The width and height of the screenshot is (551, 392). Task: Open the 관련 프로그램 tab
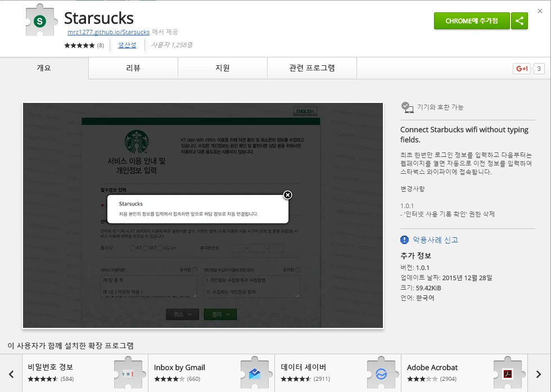(311, 68)
